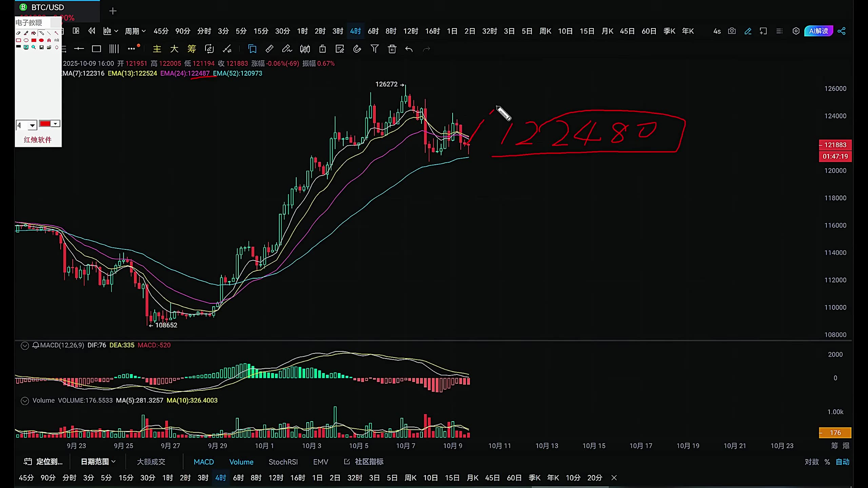Toggle 对数 logarithmic scale
The image size is (868, 488).
point(811,462)
